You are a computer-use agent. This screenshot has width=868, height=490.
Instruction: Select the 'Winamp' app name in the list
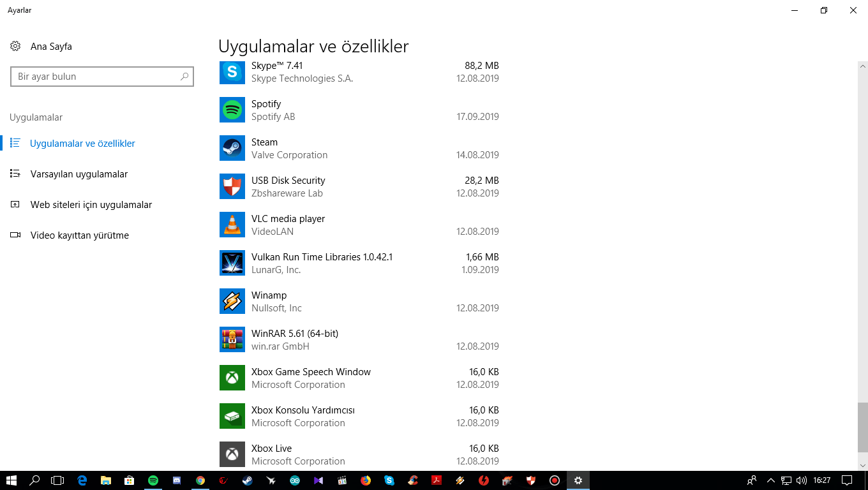[x=269, y=295]
